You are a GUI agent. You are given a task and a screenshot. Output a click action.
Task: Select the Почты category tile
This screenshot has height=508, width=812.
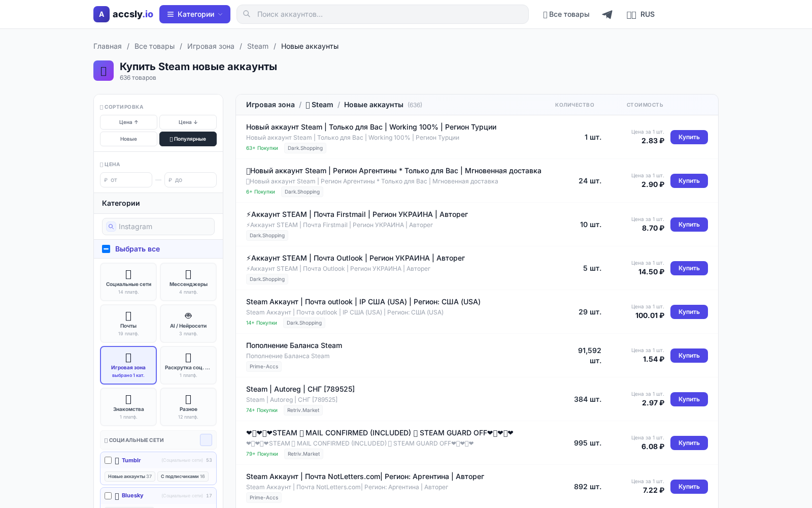pyautogui.click(x=128, y=324)
